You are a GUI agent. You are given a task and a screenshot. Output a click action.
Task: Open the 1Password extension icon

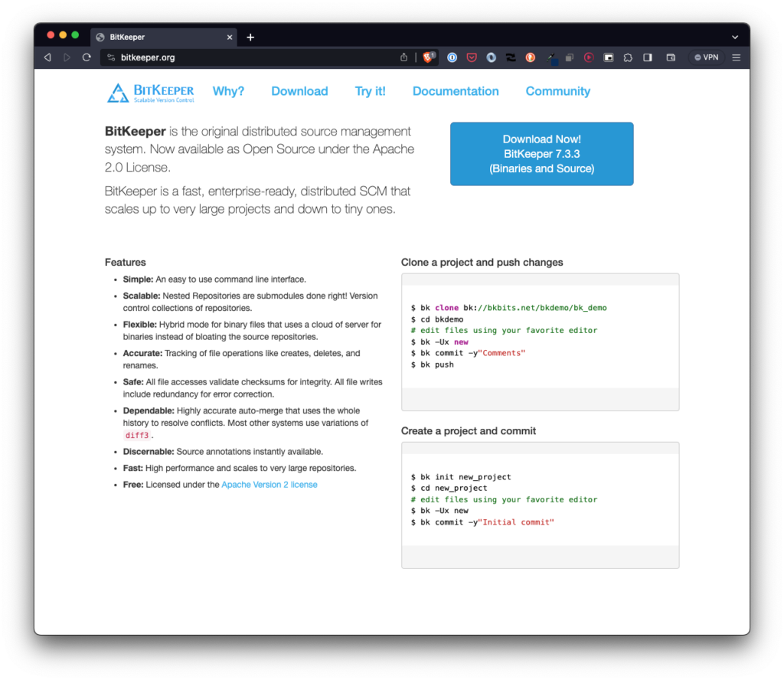(452, 57)
